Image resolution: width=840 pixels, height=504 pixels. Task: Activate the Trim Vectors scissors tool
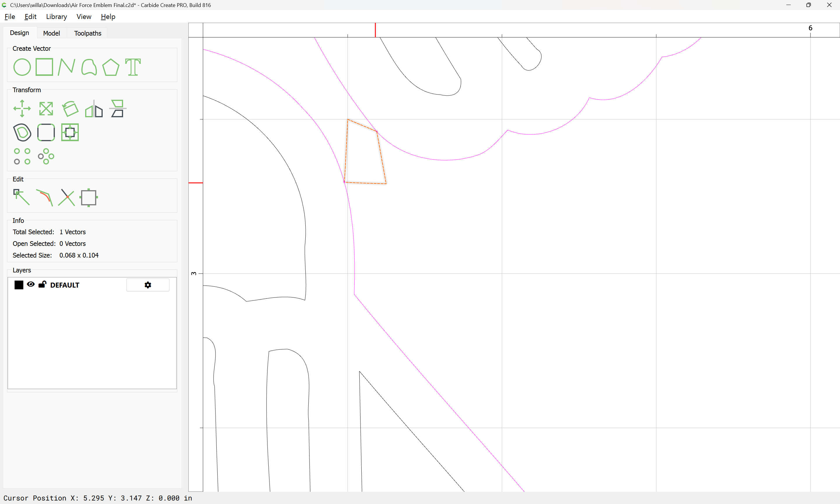coord(66,197)
